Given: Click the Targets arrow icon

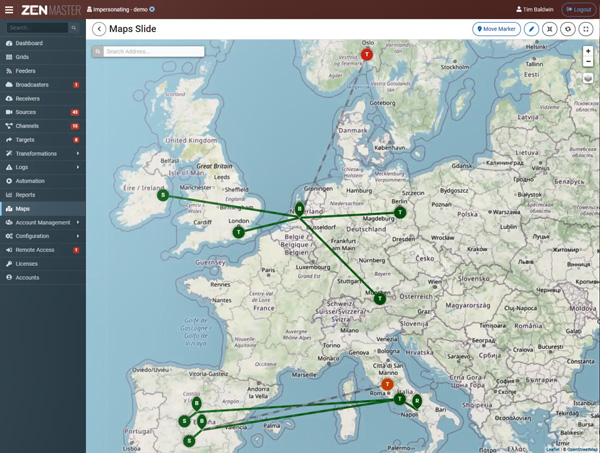Looking at the screenshot, I should tap(9, 140).
